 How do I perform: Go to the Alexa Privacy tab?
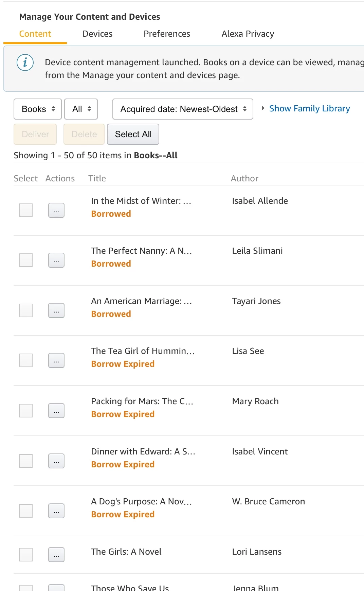point(248,34)
